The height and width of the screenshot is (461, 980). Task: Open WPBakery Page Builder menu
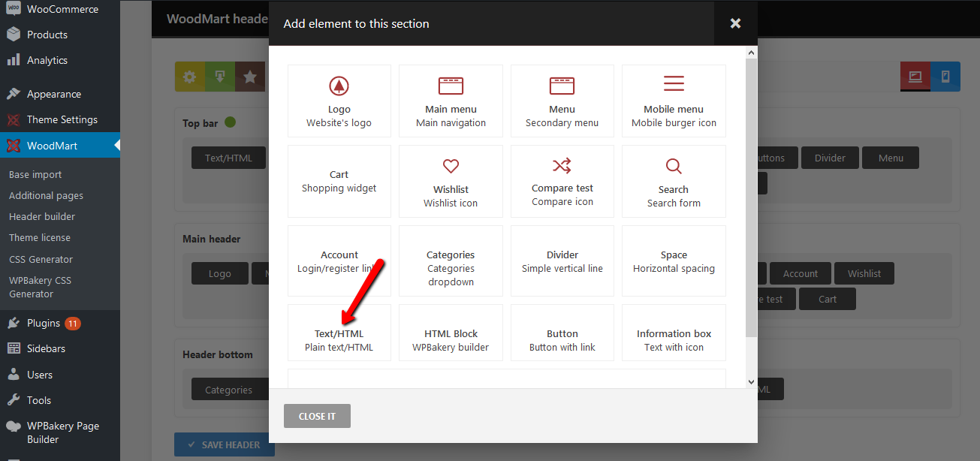[x=60, y=432]
